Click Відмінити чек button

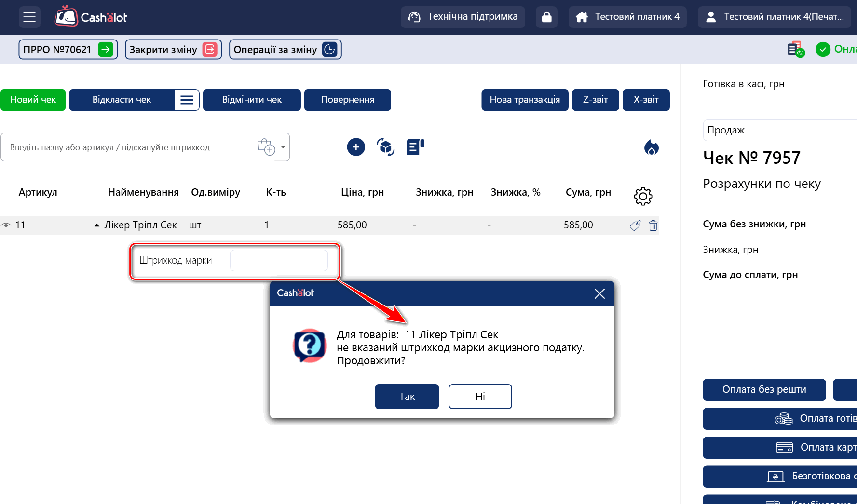[252, 100]
